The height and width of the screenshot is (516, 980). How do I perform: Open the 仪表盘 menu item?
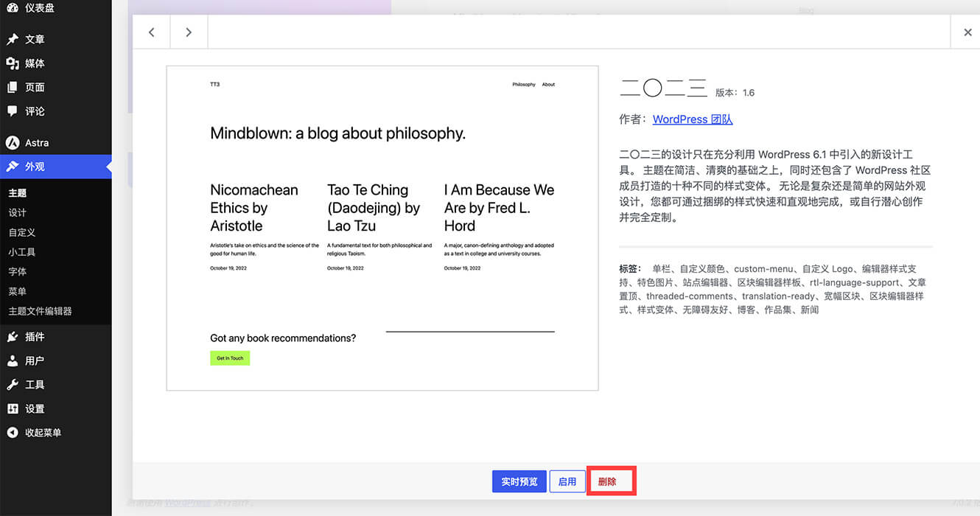click(56, 8)
